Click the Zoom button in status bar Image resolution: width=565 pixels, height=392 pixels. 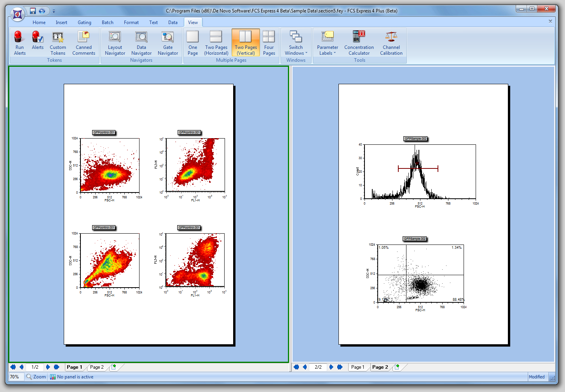pos(36,376)
